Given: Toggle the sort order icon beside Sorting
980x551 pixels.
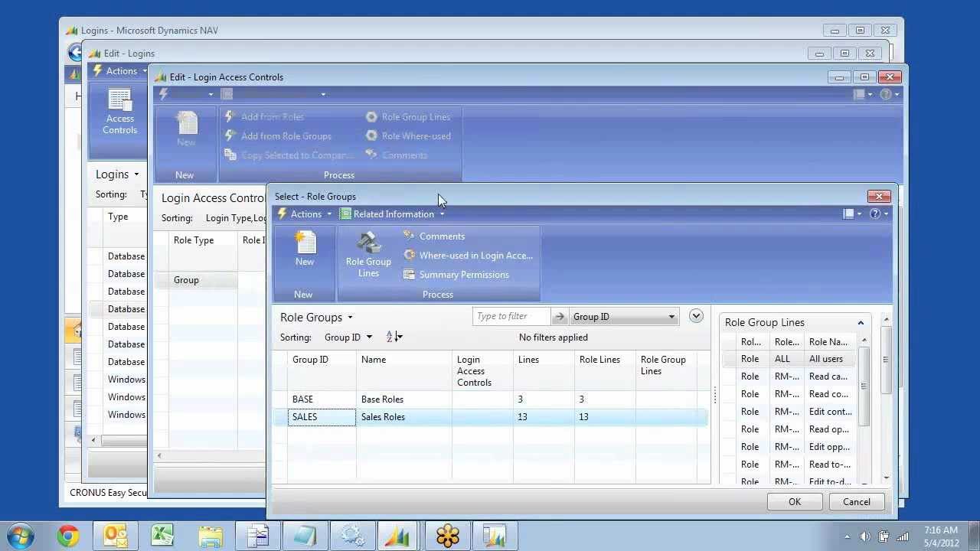Looking at the screenshot, I should click(394, 337).
